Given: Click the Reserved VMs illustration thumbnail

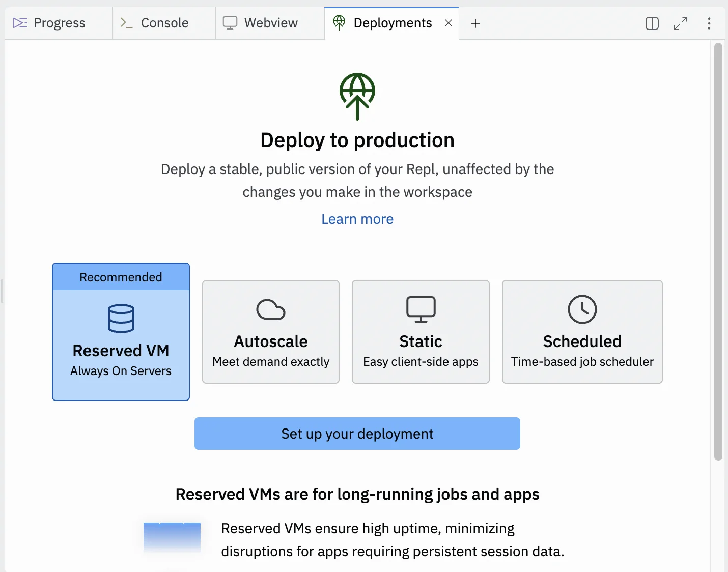Looking at the screenshot, I should tap(172, 538).
